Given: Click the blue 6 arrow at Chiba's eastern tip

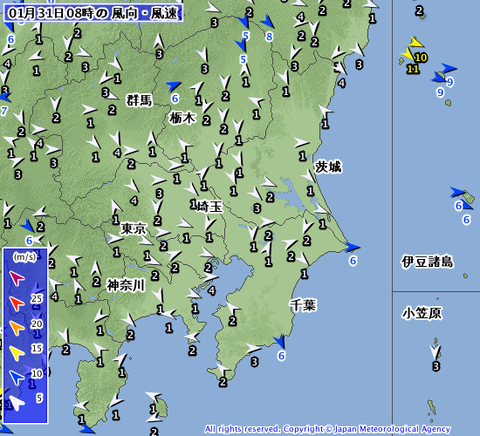Looking at the screenshot, I should click(352, 248).
